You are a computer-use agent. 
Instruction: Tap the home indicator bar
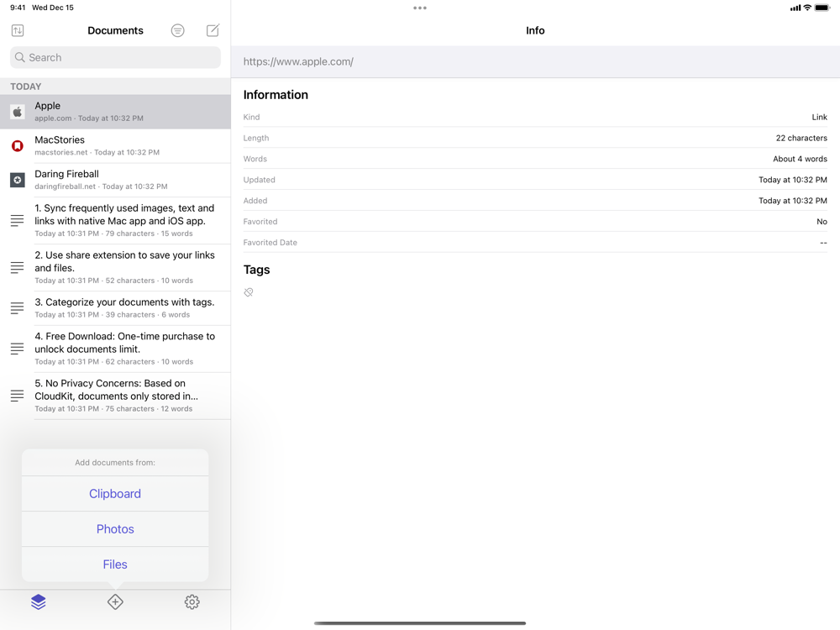click(x=420, y=623)
